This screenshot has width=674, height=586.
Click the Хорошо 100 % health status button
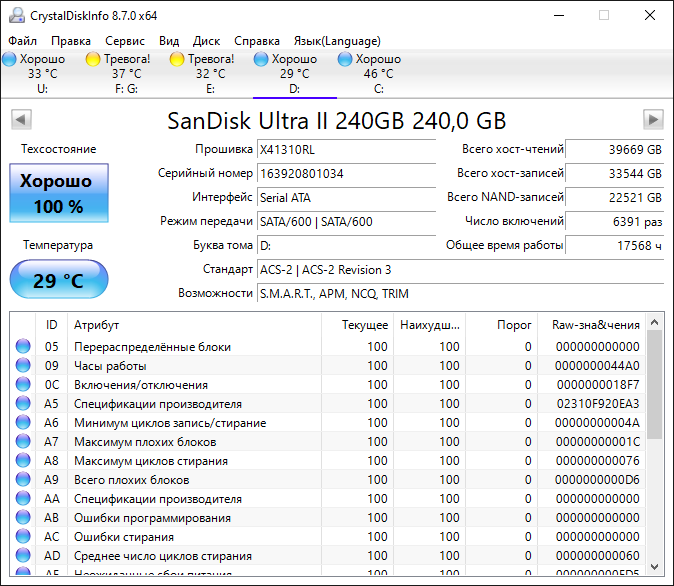[x=59, y=194]
